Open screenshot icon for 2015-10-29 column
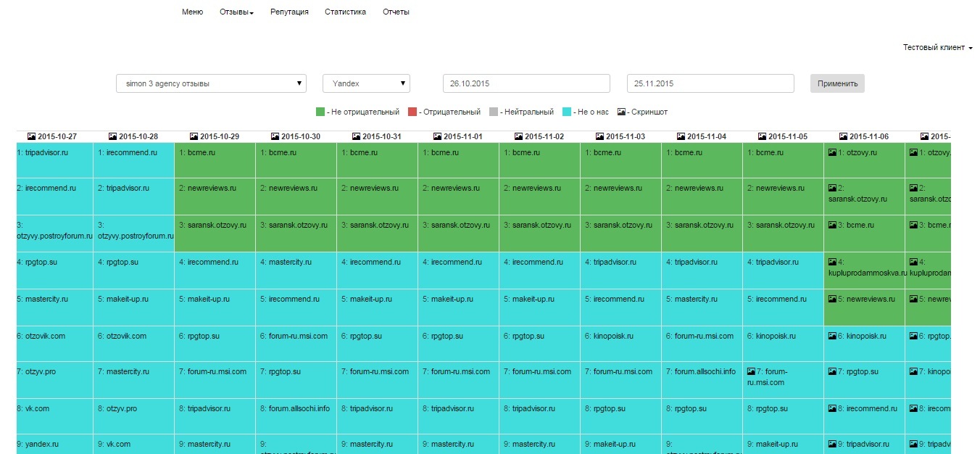The height and width of the screenshot is (454, 980). coord(194,136)
